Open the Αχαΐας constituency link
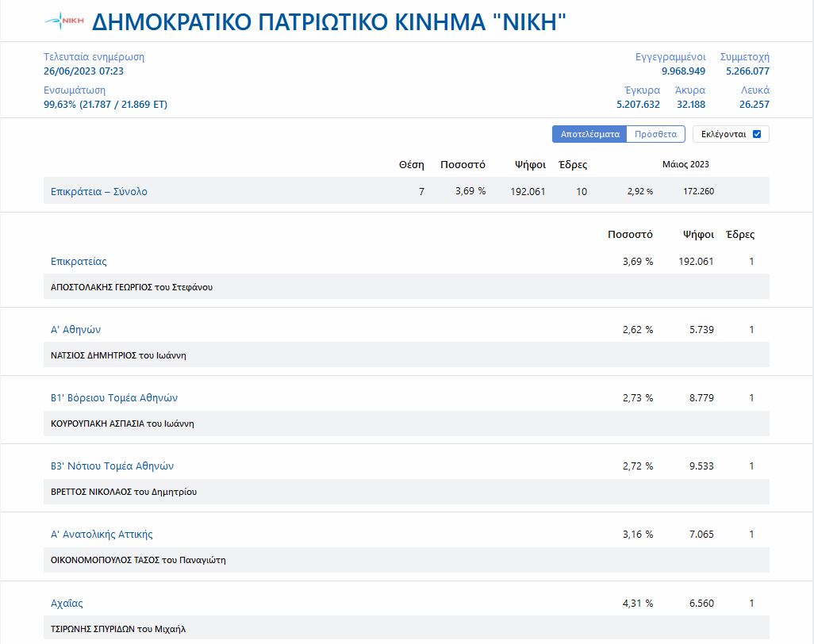Screen dimensions: 814x644 [67, 603]
